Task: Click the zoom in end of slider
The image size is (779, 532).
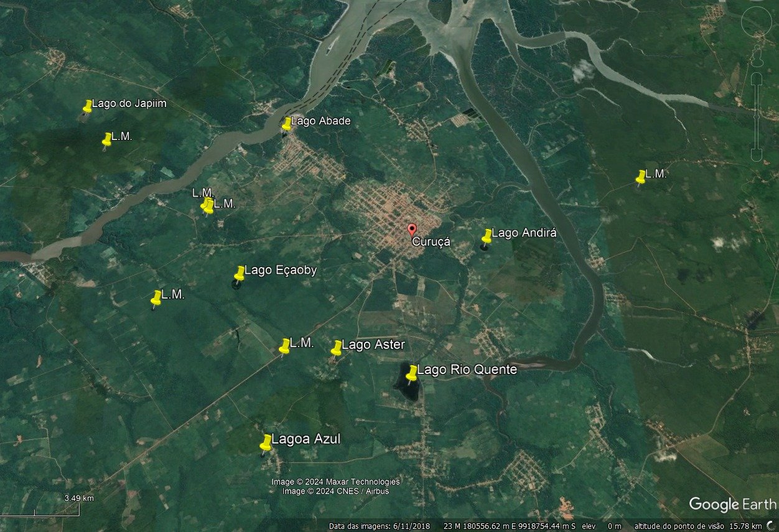Action: 757,78
